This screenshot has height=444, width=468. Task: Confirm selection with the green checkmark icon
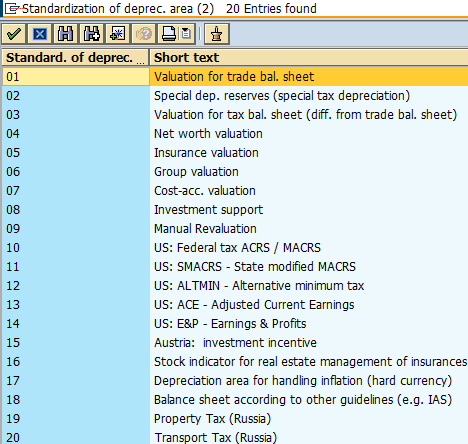click(14, 34)
